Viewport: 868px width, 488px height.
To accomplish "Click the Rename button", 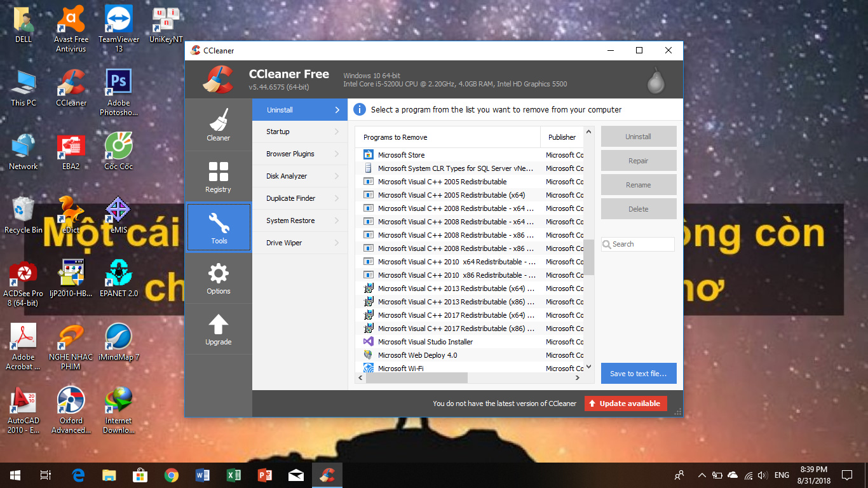I will pyautogui.click(x=639, y=185).
